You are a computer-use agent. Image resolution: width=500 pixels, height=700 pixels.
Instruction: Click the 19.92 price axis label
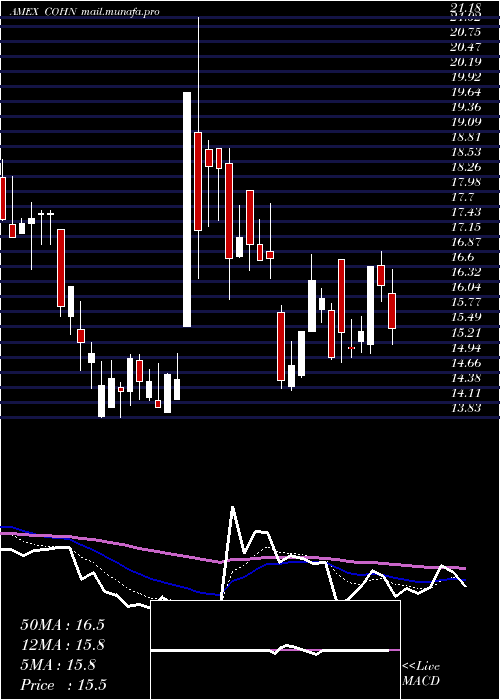466,77
